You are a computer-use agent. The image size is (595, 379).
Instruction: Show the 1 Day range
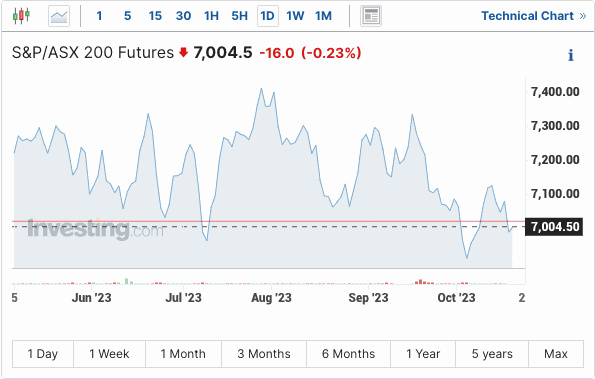pyautogui.click(x=43, y=354)
